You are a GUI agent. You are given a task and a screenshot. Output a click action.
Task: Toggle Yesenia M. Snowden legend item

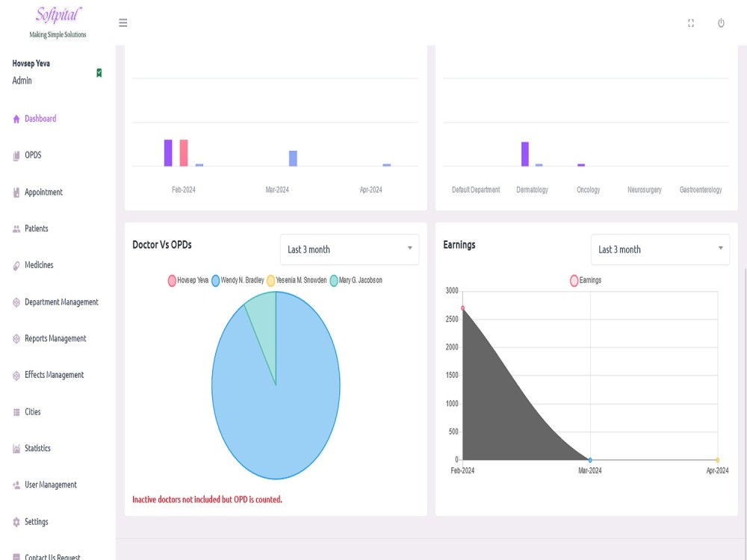(x=297, y=281)
